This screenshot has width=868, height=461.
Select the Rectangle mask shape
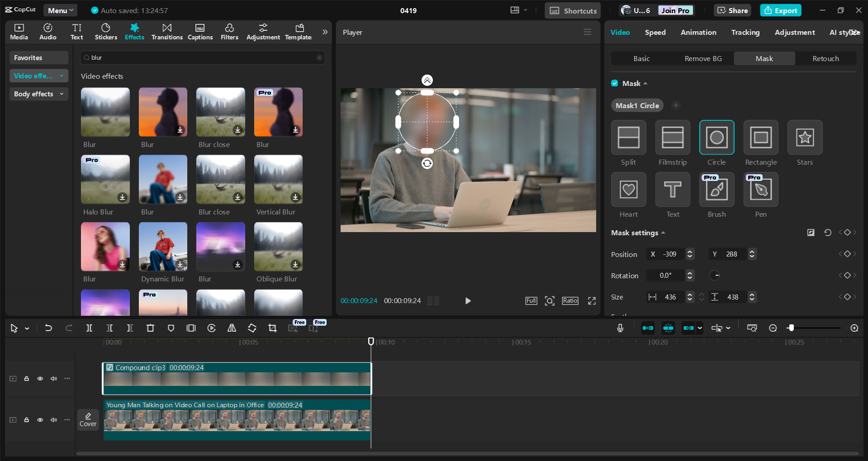click(x=761, y=138)
